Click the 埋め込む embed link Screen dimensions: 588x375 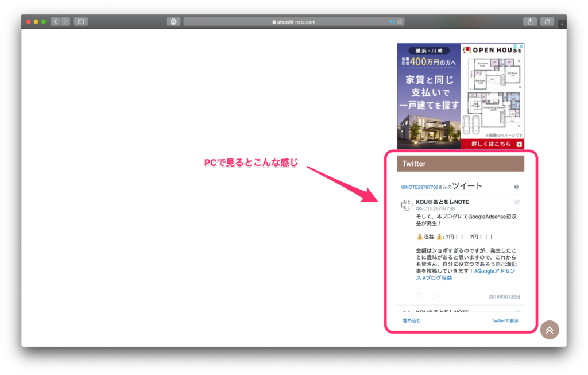[412, 320]
